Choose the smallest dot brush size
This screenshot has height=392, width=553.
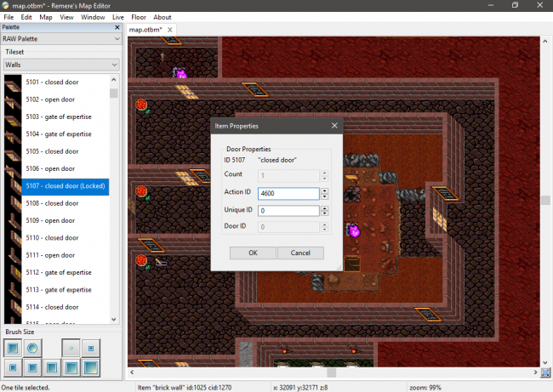click(x=71, y=349)
